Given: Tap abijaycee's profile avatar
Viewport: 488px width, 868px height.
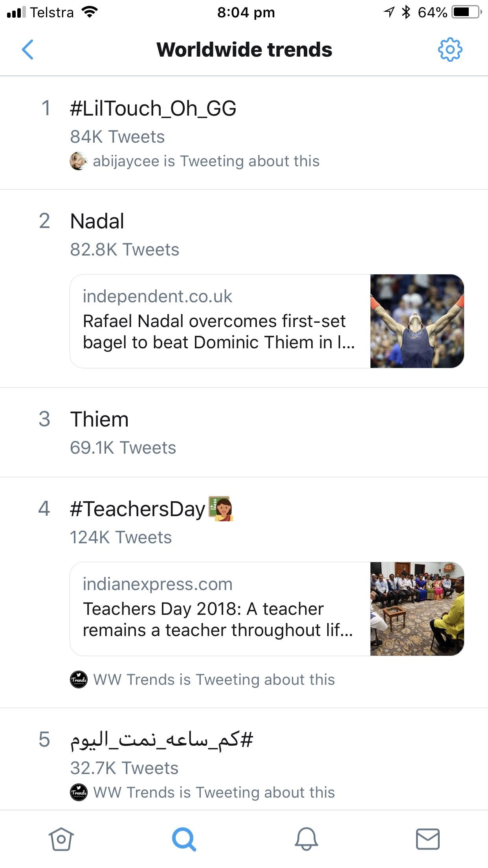Looking at the screenshot, I should click(x=79, y=161).
